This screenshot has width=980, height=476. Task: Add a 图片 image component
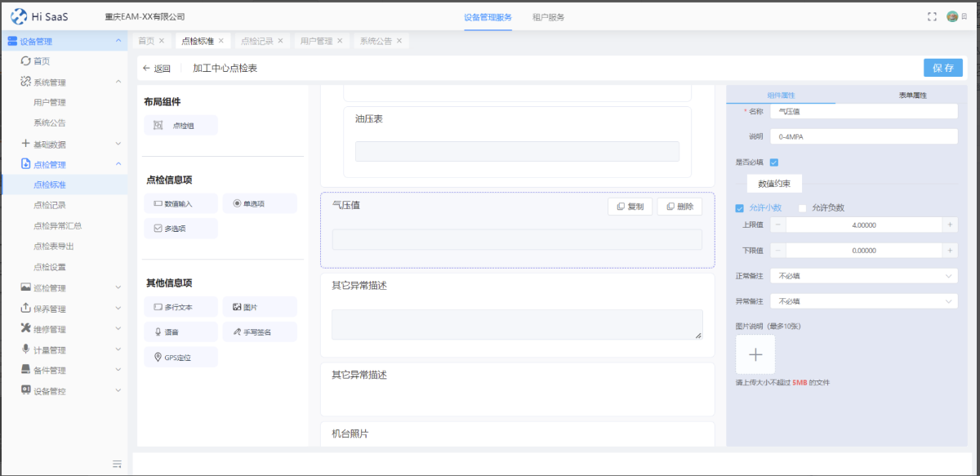tap(259, 307)
